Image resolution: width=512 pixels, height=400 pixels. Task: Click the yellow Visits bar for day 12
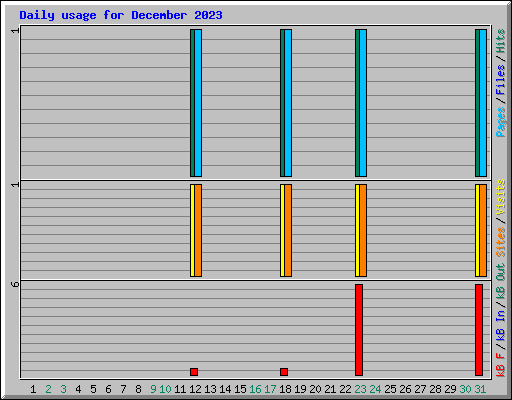click(192, 230)
